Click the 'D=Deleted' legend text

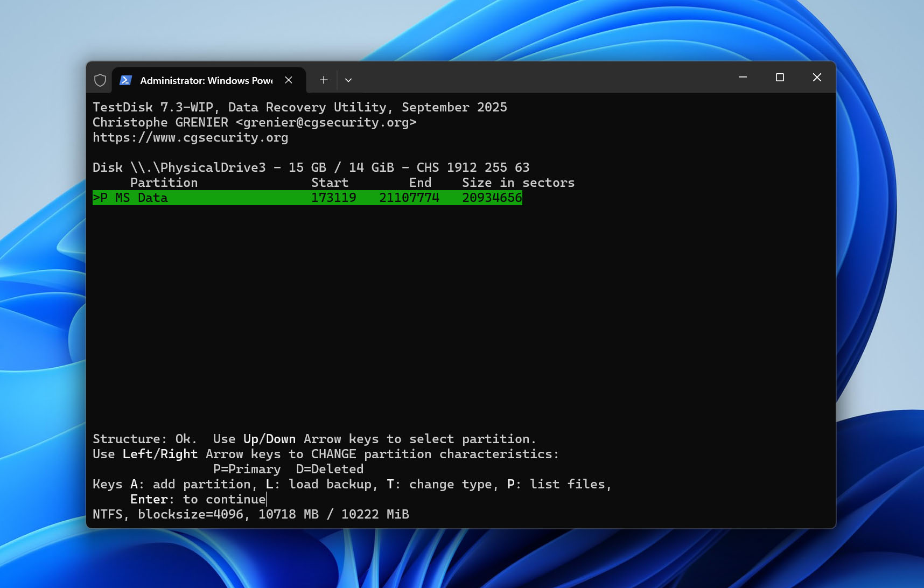pyautogui.click(x=330, y=469)
